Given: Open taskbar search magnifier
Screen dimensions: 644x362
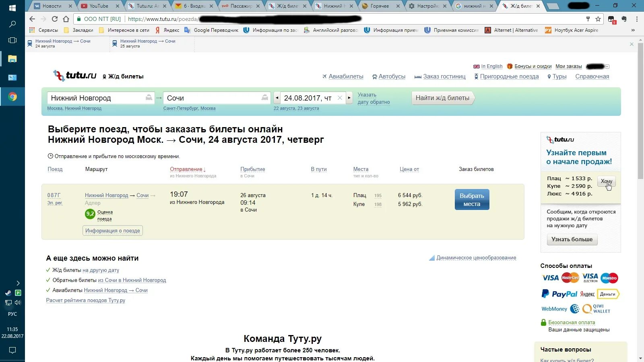Looking at the screenshot, I should pyautogui.click(x=12, y=24).
